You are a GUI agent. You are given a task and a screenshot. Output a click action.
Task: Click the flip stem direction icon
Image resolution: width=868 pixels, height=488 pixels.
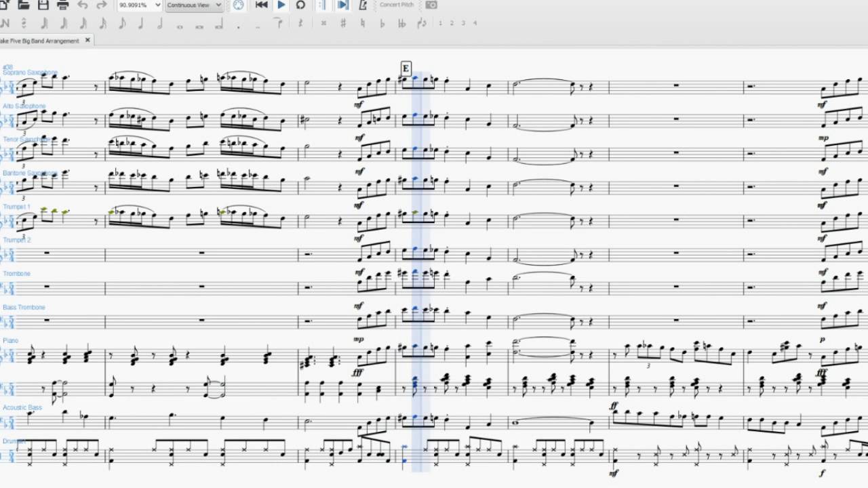422,23
